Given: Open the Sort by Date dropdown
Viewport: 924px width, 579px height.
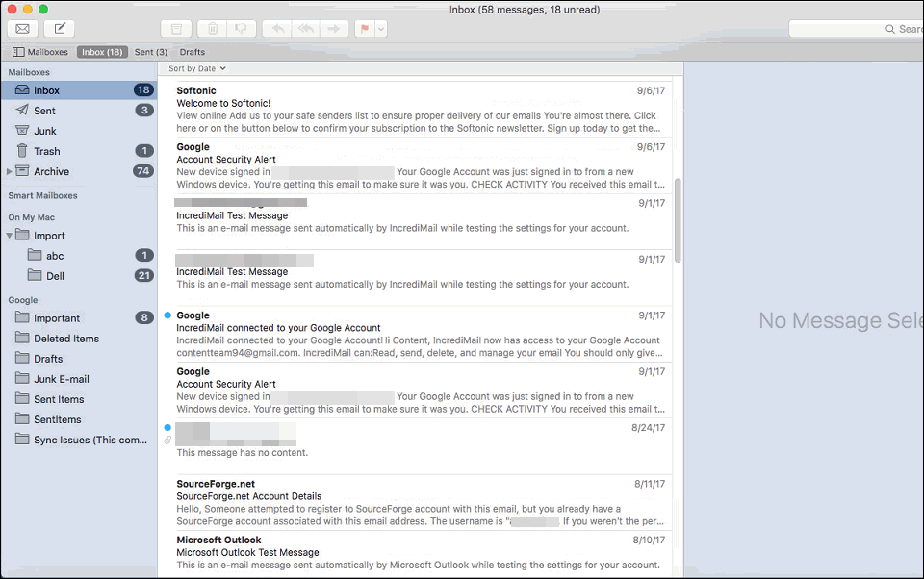Looking at the screenshot, I should pyautogui.click(x=197, y=68).
